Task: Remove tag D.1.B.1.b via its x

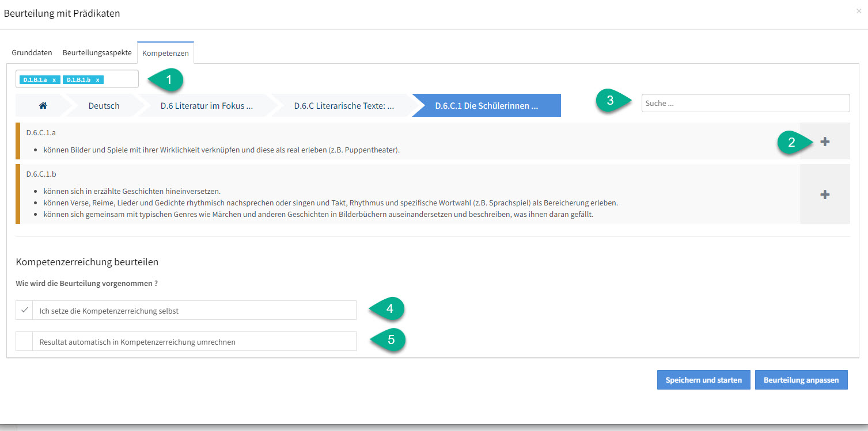Action: click(97, 79)
